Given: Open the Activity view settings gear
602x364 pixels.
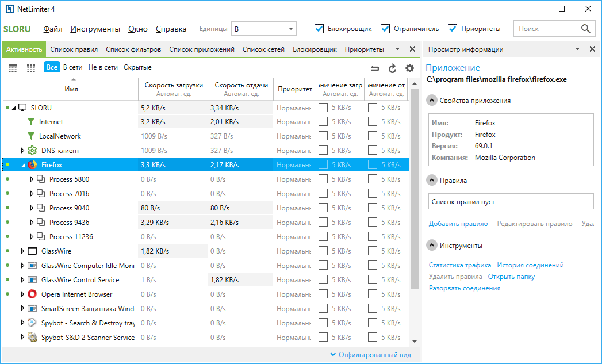Looking at the screenshot, I should point(409,68).
